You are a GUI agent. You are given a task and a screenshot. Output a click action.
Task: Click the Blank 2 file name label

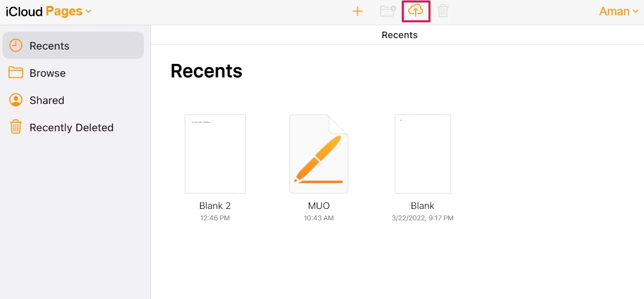215,205
